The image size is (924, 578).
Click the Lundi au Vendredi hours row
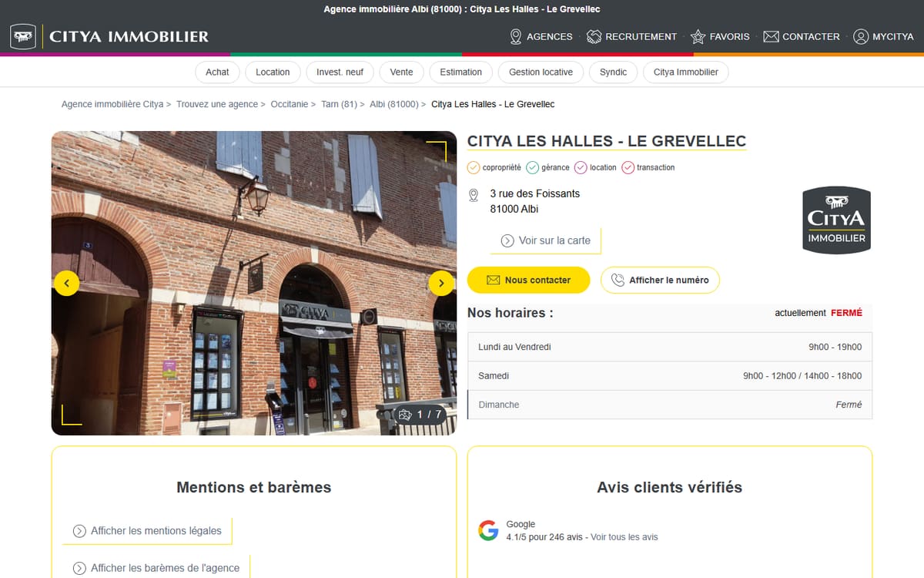[670, 347]
